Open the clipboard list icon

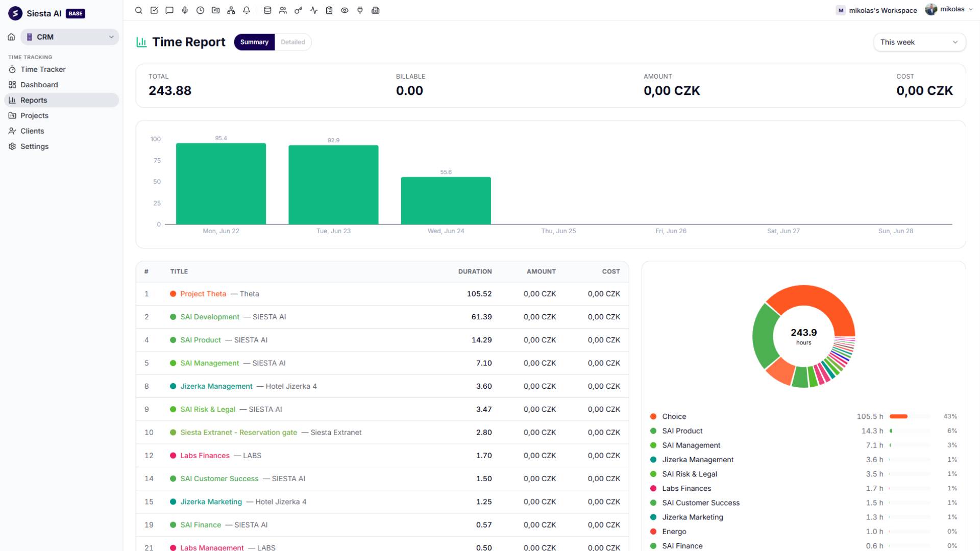tap(329, 10)
